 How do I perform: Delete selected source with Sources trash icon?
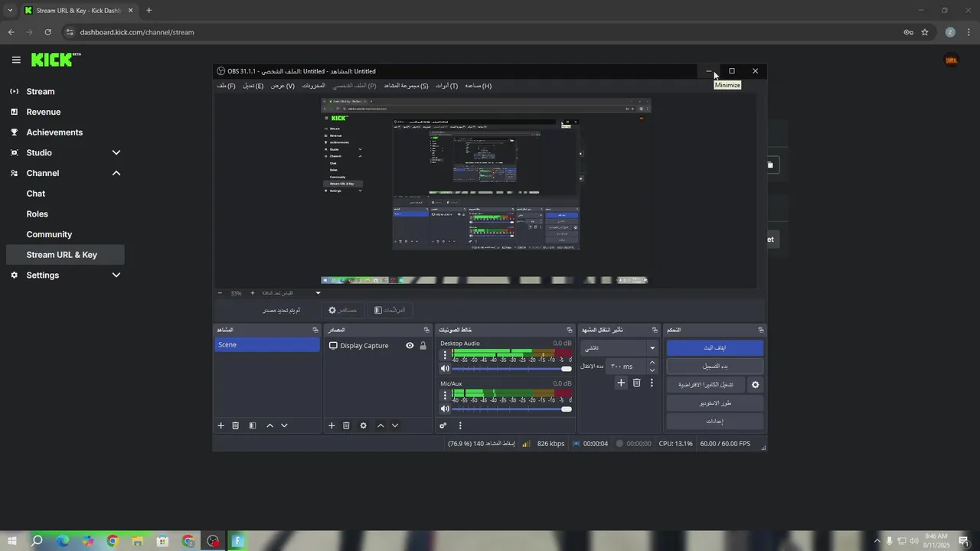point(346,425)
